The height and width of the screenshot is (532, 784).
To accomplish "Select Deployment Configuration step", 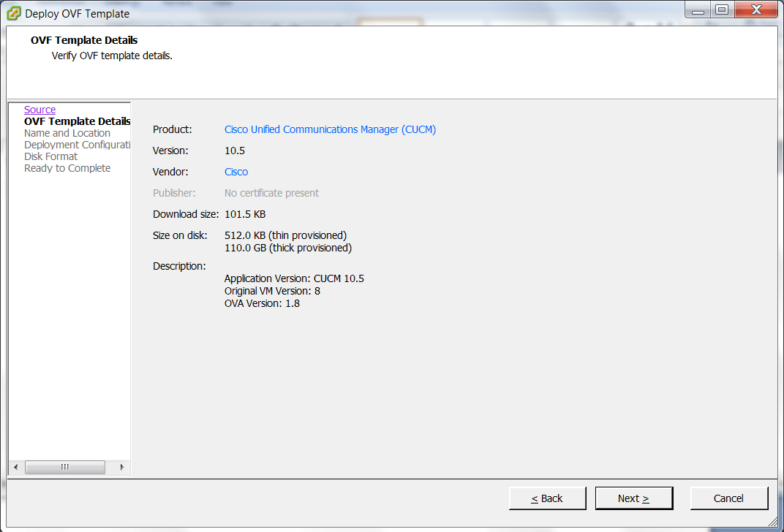I will [77, 145].
